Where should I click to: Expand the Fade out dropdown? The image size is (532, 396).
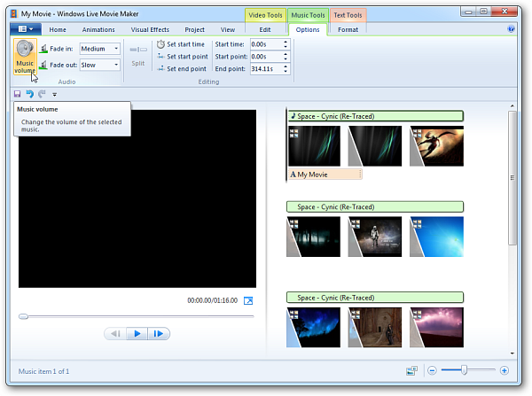(116, 65)
